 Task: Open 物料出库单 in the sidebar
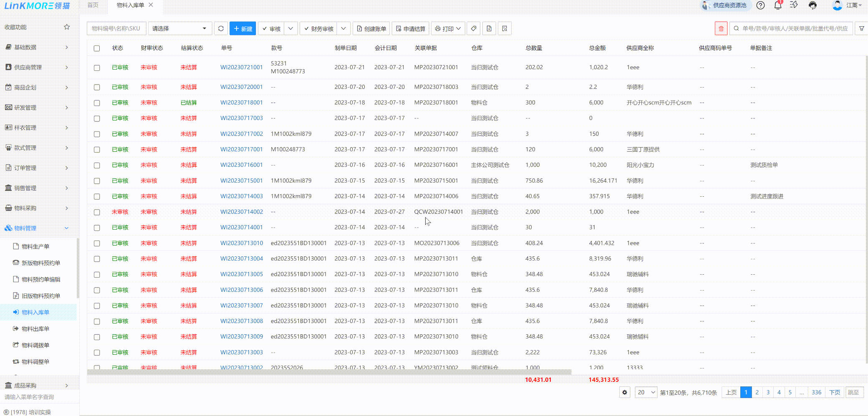click(x=35, y=329)
